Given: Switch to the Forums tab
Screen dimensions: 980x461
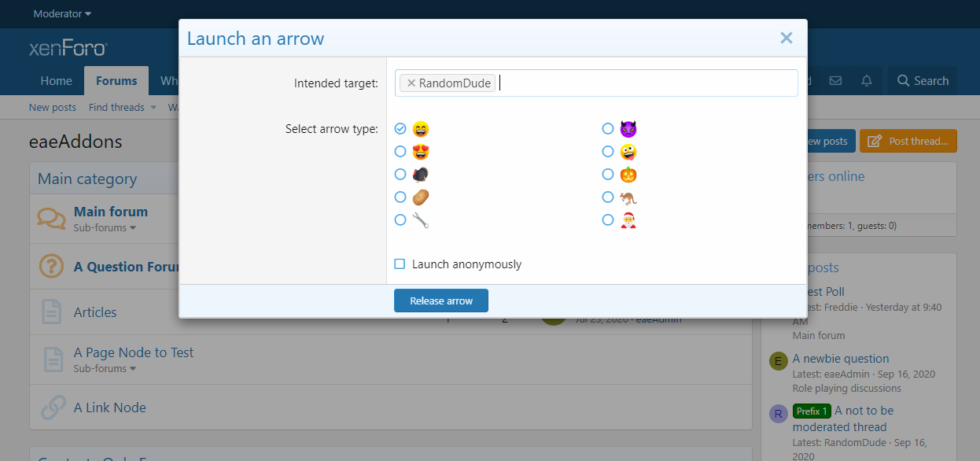Looking at the screenshot, I should 116,81.
